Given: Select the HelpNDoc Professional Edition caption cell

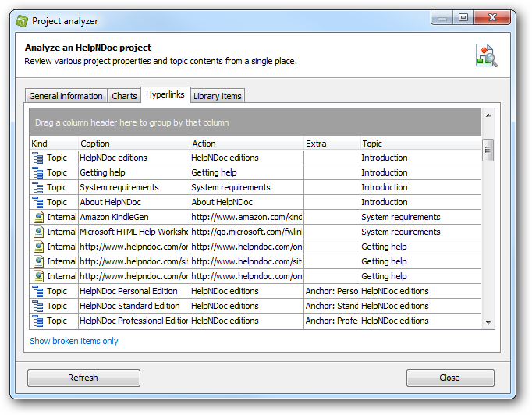Looking at the screenshot, I should click(134, 321).
